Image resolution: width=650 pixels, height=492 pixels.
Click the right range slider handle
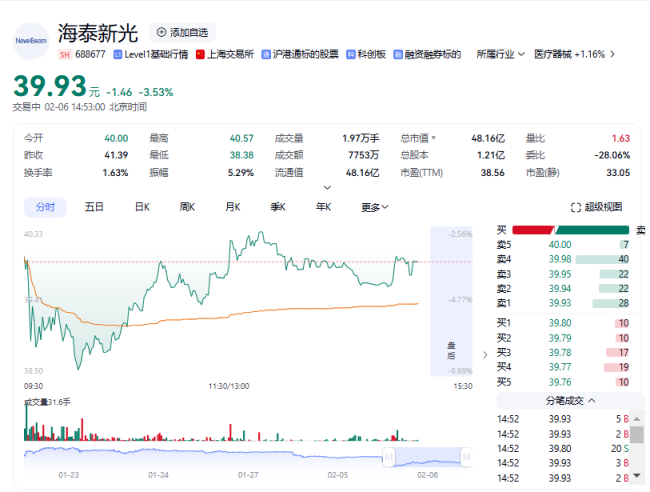[x=466, y=457]
